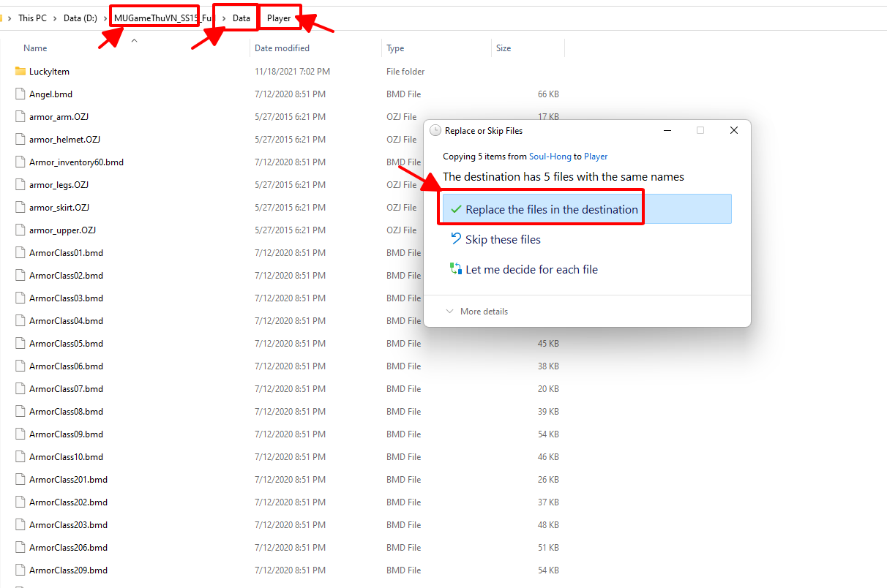
Task: Click the chevron between This PC and Data (D:)
Action: [56, 18]
